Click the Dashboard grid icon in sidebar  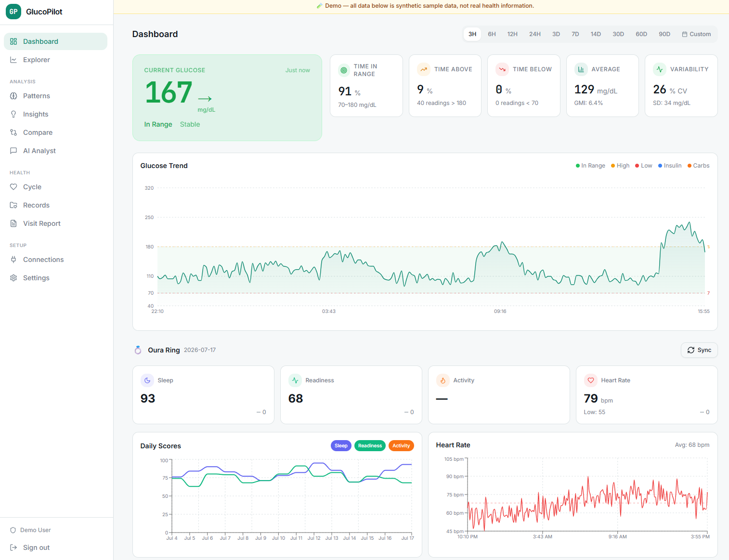[13, 41]
